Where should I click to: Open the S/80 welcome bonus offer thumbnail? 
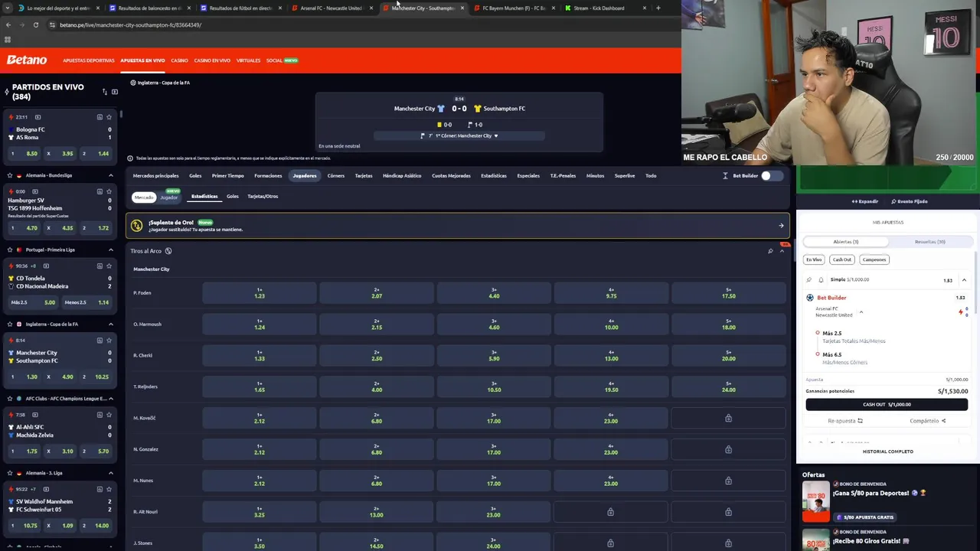point(815,501)
